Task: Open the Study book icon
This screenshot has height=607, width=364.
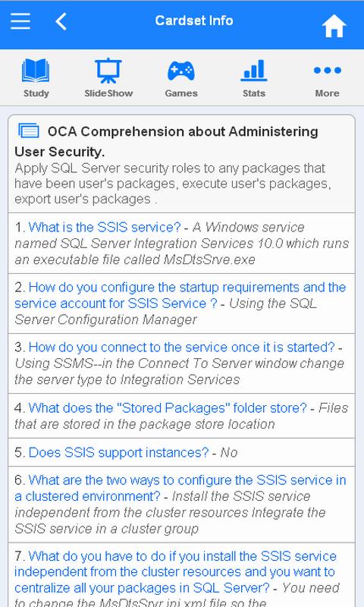Action: click(36, 71)
